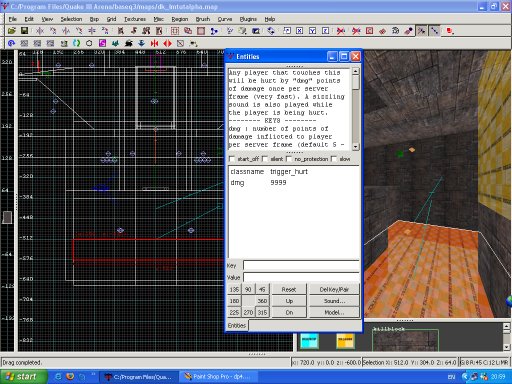The image size is (512, 384).
Task: Flip selection on the Z axis
Action: tap(92, 31)
